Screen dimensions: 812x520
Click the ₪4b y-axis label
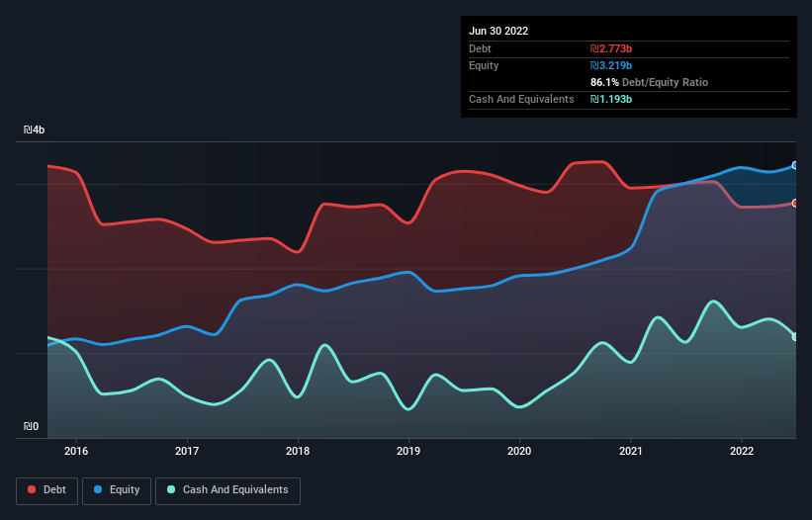(x=35, y=130)
